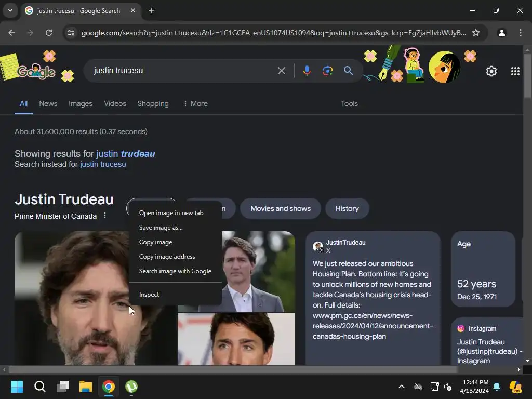Open tab search dropdown arrow

coord(10,10)
